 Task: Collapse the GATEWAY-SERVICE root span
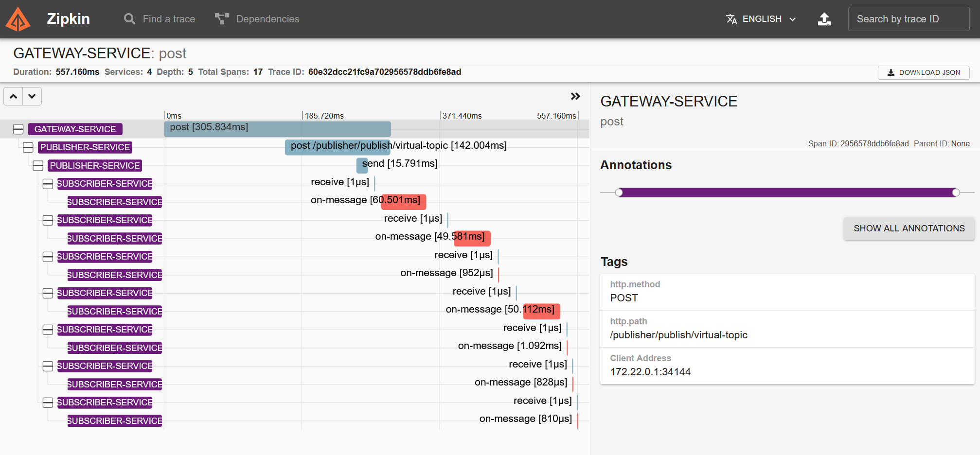coord(18,129)
